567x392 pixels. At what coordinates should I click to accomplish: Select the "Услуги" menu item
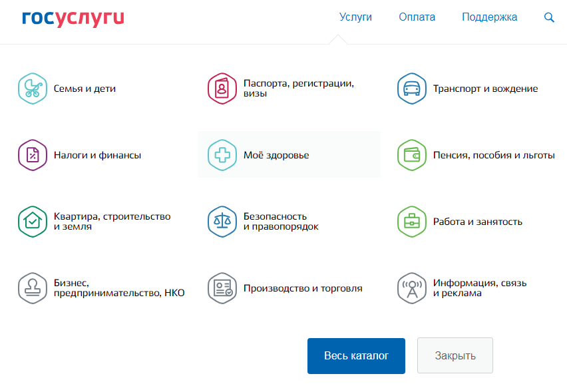pyautogui.click(x=356, y=17)
